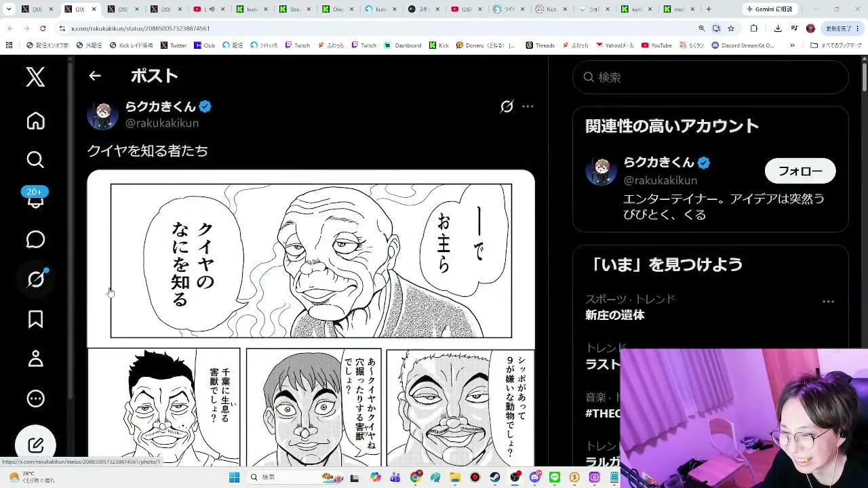
Task: Click the 更新を完了 Chrome update button
Action: [842, 28]
